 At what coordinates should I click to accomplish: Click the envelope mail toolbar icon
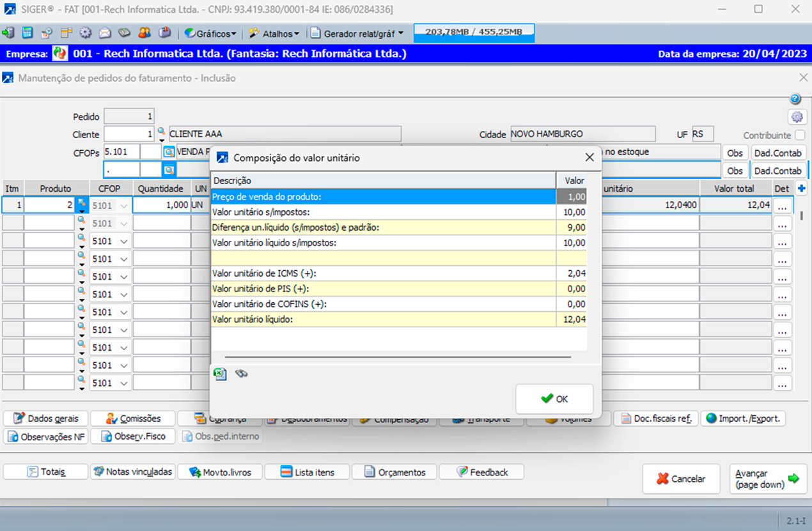click(x=104, y=33)
